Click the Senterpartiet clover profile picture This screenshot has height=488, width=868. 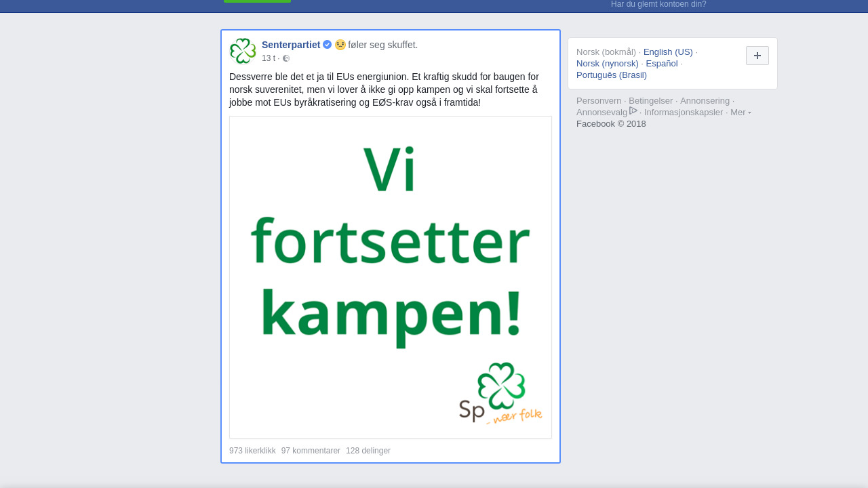(x=243, y=51)
